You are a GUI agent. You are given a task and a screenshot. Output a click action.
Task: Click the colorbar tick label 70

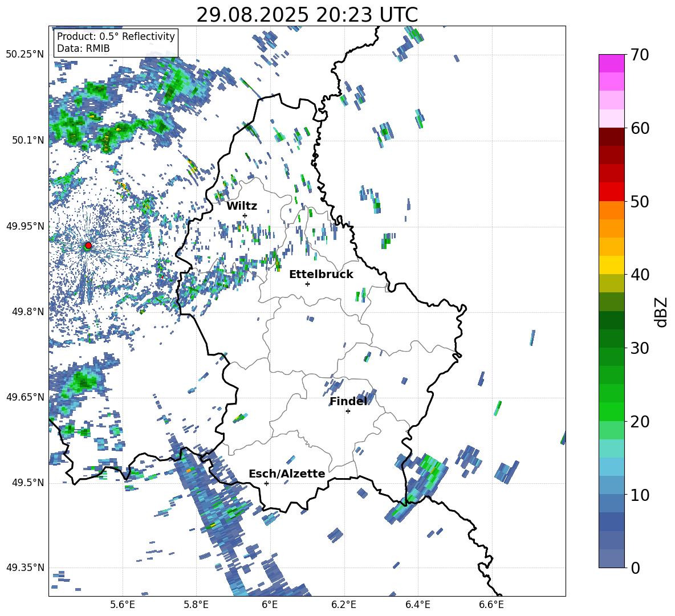point(639,55)
